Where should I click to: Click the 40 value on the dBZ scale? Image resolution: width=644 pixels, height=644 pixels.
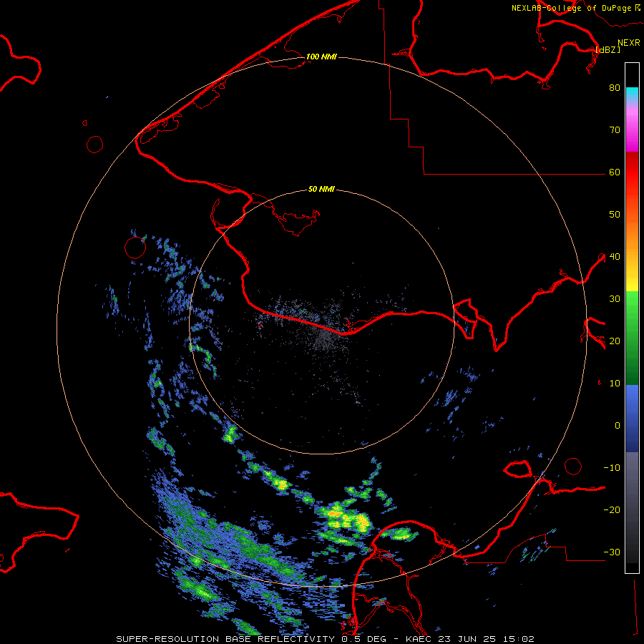615,256
